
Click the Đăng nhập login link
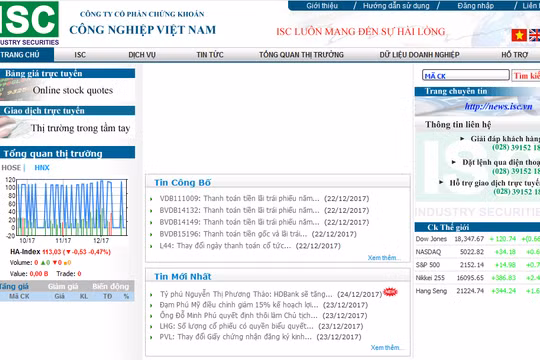coord(476,6)
